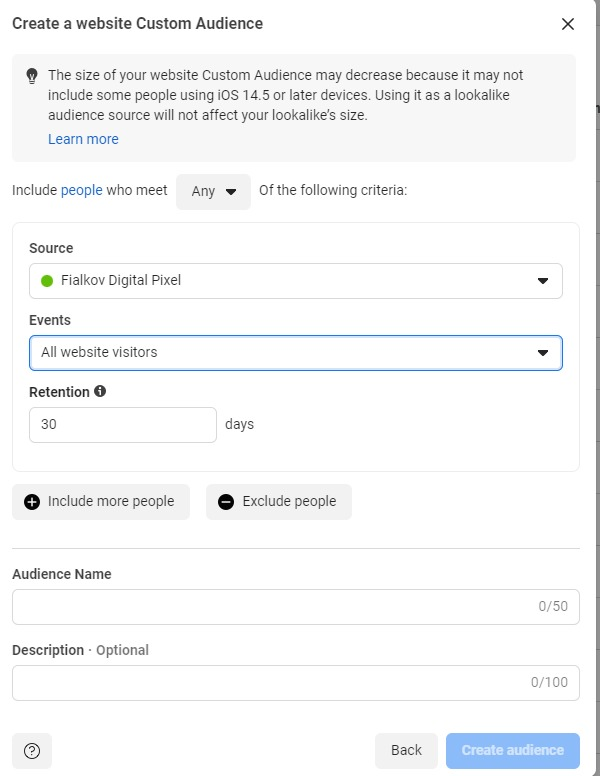Click the Source dropdown arrow
The height and width of the screenshot is (776, 600).
tap(543, 281)
